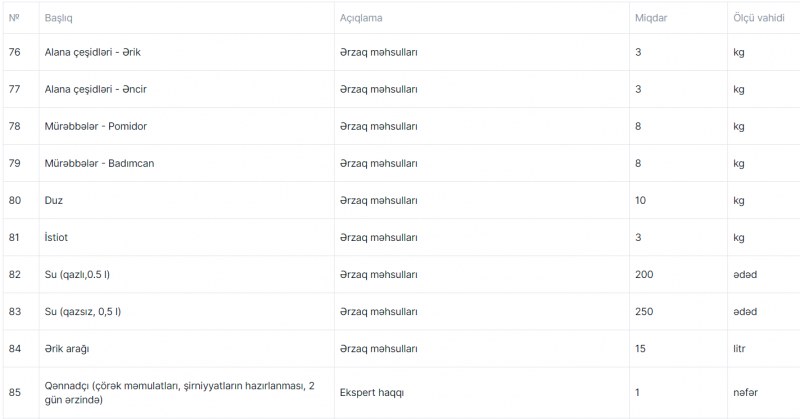Screen dimensions: 800x419
Task: Click quantity 250 in row 83
Action: coord(644,312)
